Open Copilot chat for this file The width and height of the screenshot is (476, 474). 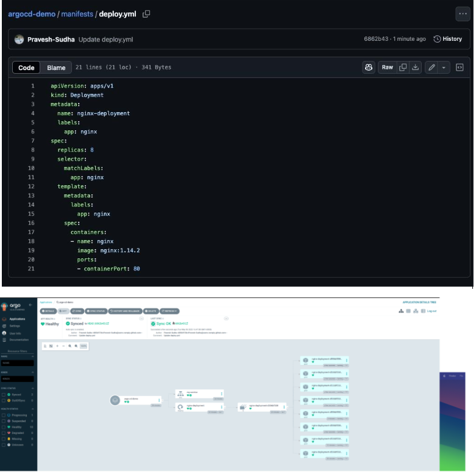(368, 68)
